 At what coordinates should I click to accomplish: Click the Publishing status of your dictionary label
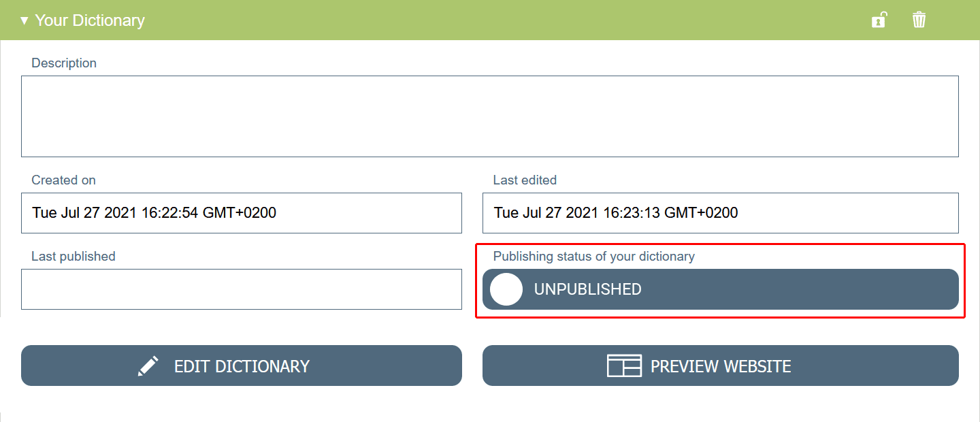[x=593, y=257]
